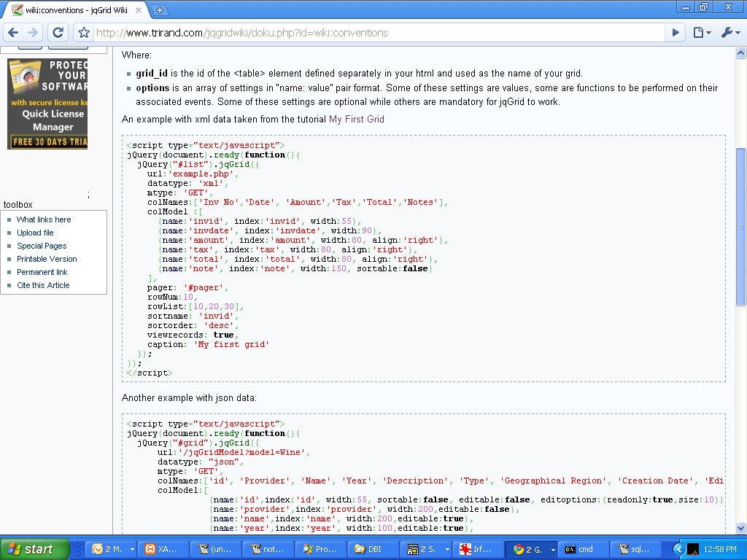Open the page menu icon
The height and width of the screenshot is (560, 747).
[x=703, y=32]
